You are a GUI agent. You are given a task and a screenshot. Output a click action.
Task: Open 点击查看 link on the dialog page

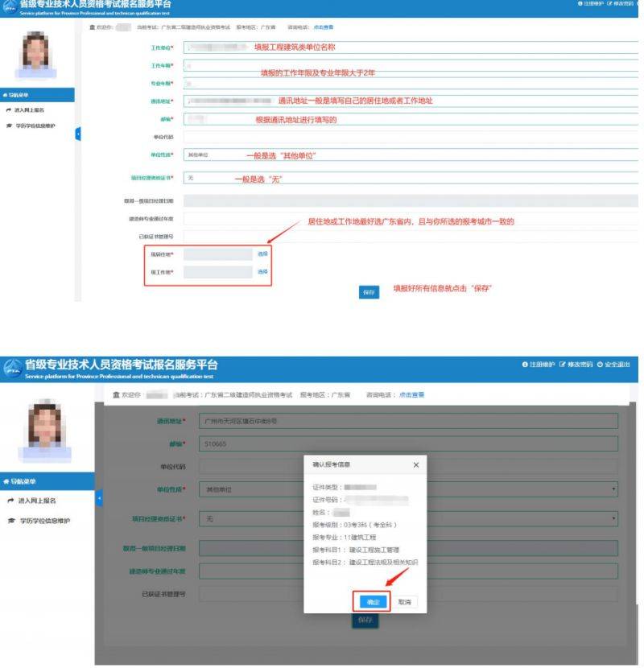pos(411,395)
